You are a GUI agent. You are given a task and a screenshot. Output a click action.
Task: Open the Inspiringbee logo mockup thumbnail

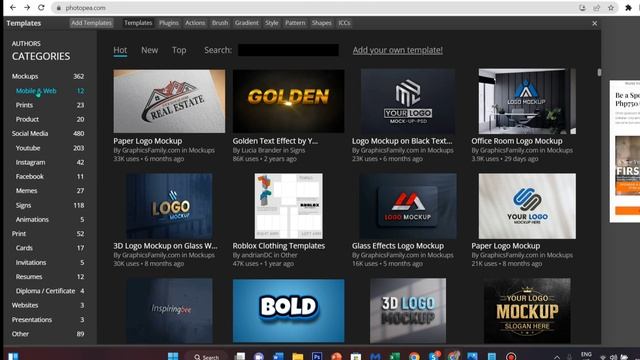(169, 310)
